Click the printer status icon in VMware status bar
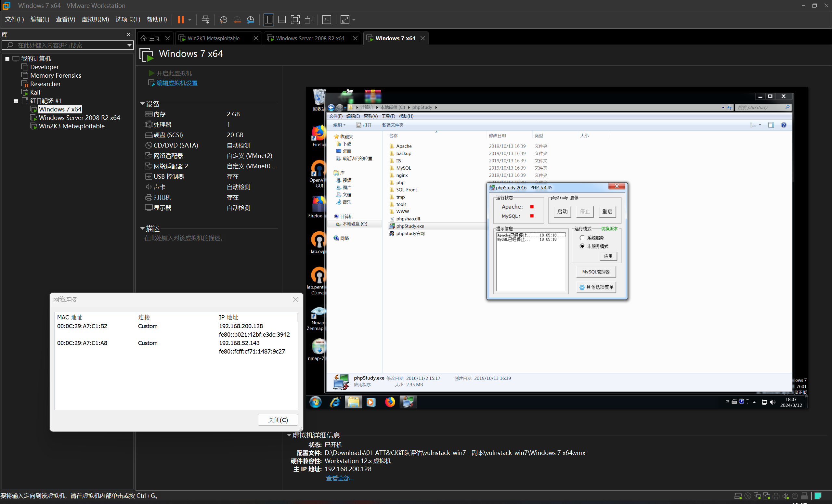This screenshot has width=832, height=504. 776,496
